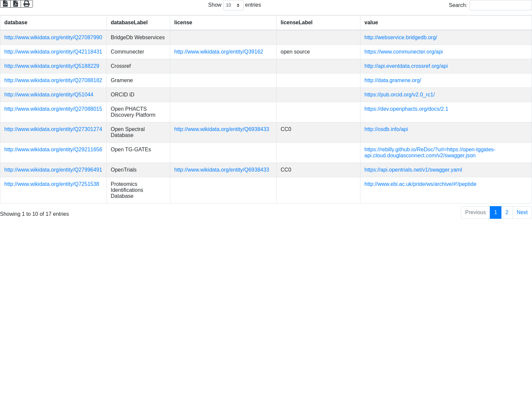Visit webservice.bridgedb.org link
The height and width of the screenshot is (399, 532).
pos(401,38)
